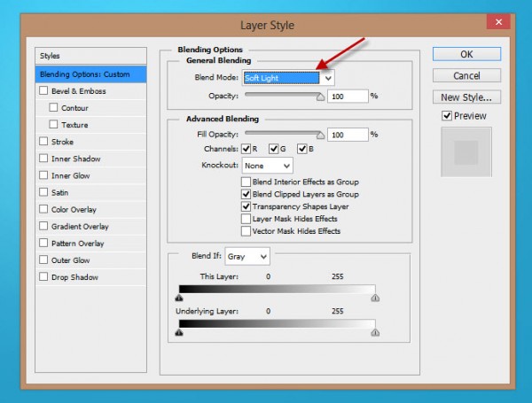Open the Blend Mode dropdown

tap(328, 78)
